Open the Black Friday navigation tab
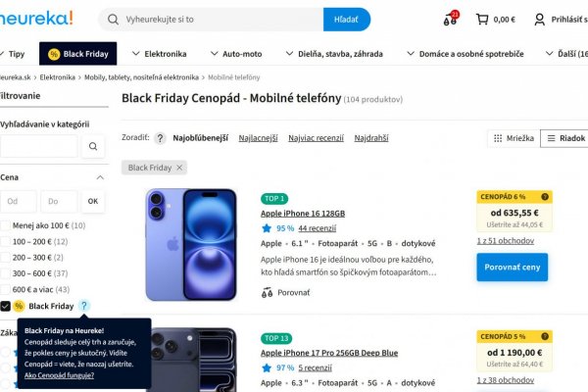The image size is (588, 392). [77, 54]
